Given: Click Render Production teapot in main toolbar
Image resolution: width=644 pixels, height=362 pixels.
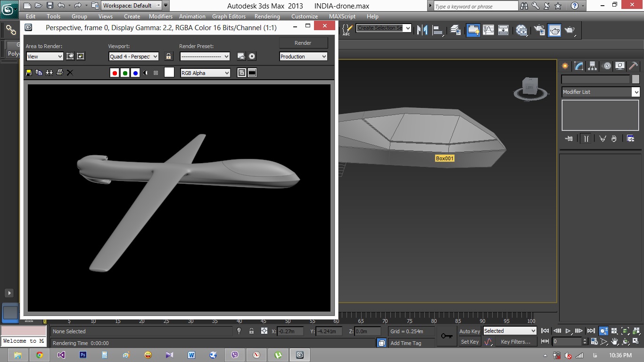Looking at the screenshot, I should point(570,30).
